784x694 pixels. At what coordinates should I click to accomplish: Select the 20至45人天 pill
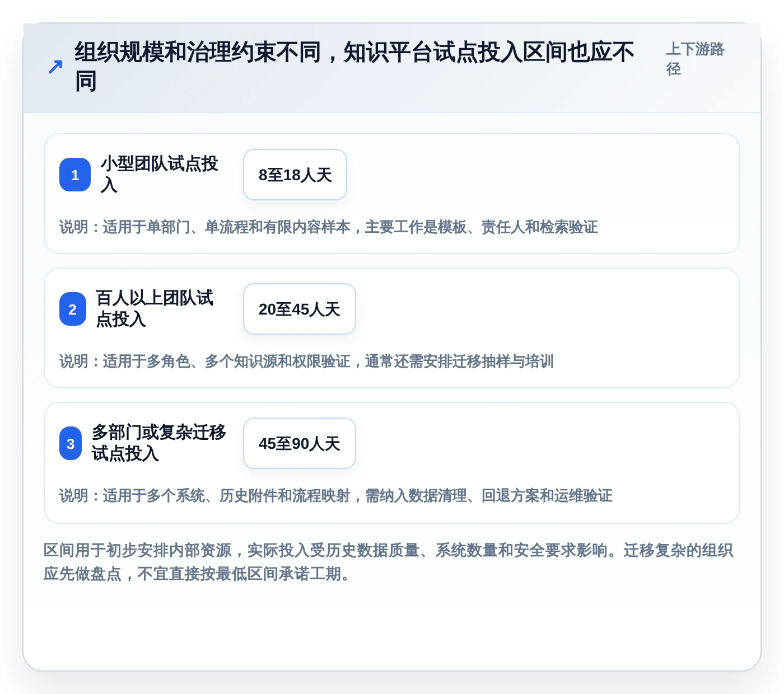tap(300, 309)
